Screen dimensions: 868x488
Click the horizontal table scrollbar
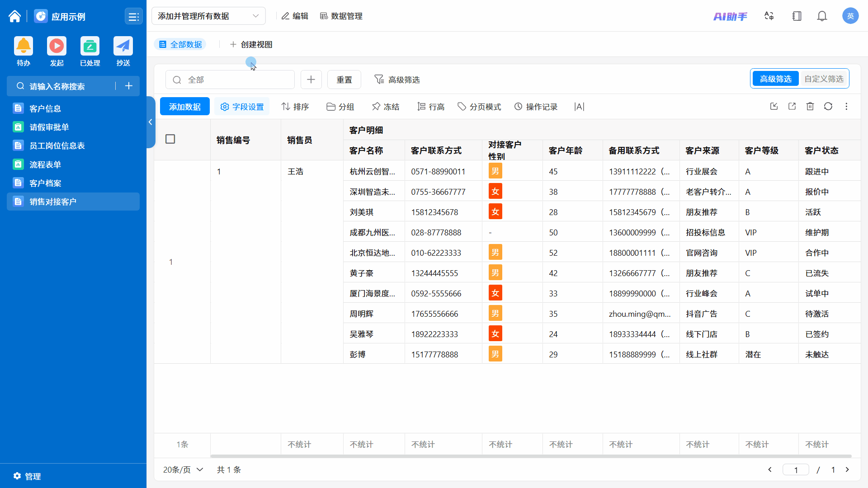pos(531,456)
